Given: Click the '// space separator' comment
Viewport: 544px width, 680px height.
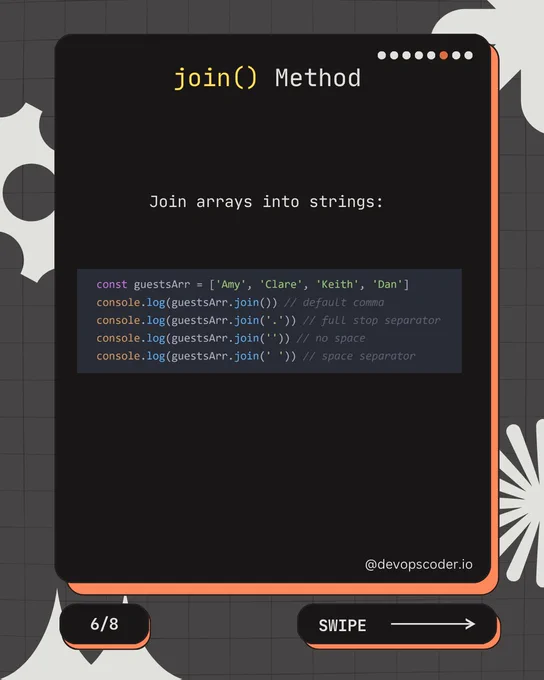Looking at the screenshot, I should (x=359, y=356).
